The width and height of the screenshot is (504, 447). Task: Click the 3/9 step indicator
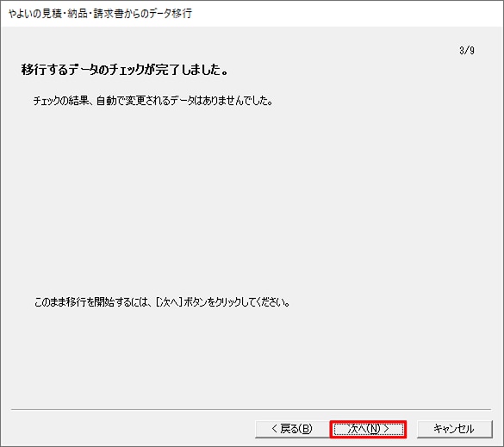[467, 51]
